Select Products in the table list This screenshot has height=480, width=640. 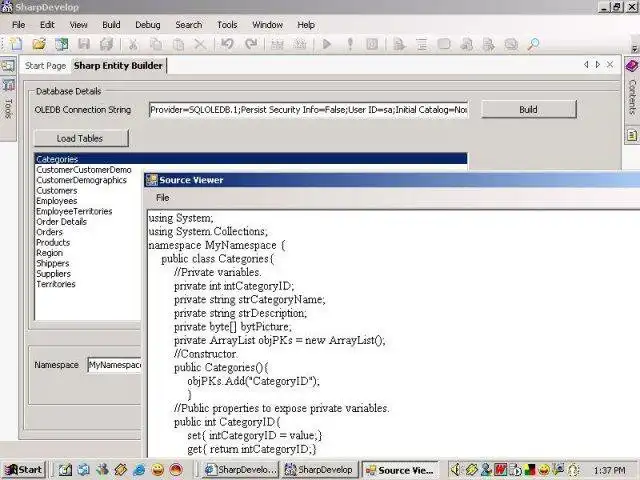coord(53,242)
